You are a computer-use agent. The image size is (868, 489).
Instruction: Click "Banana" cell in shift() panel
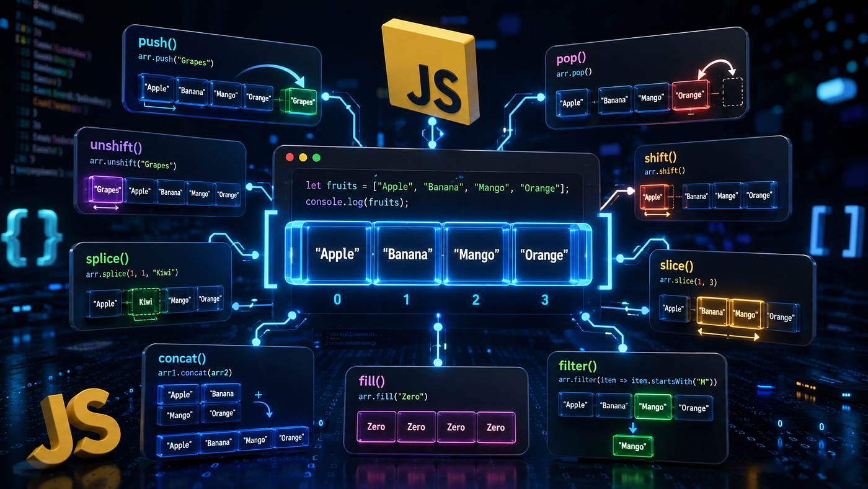click(x=696, y=195)
